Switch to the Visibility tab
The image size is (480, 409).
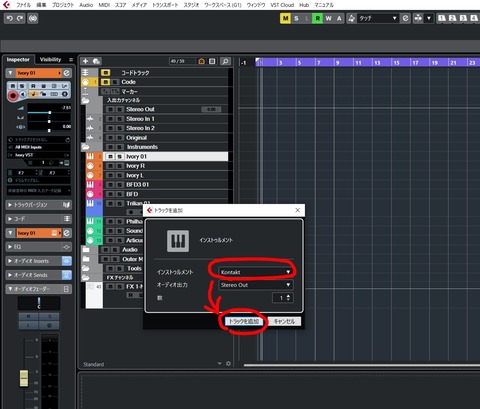[50, 59]
